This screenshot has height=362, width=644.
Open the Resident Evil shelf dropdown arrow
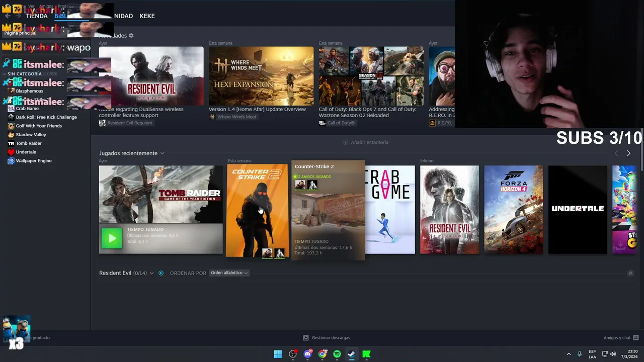click(151, 273)
